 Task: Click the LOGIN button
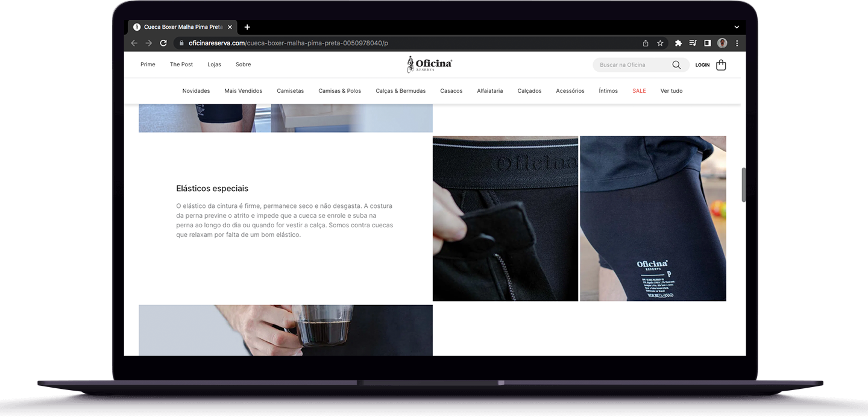pyautogui.click(x=702, y=65)
